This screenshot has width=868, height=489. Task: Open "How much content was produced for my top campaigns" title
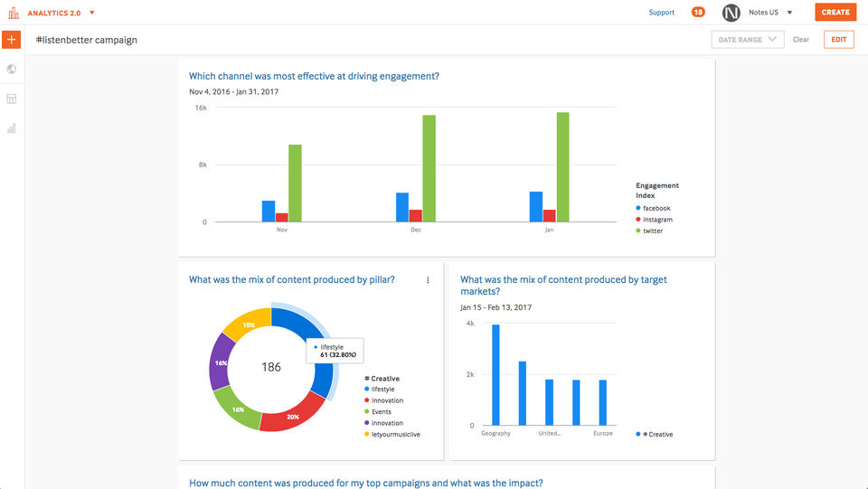pyautogui.click(x=366, y=483)
